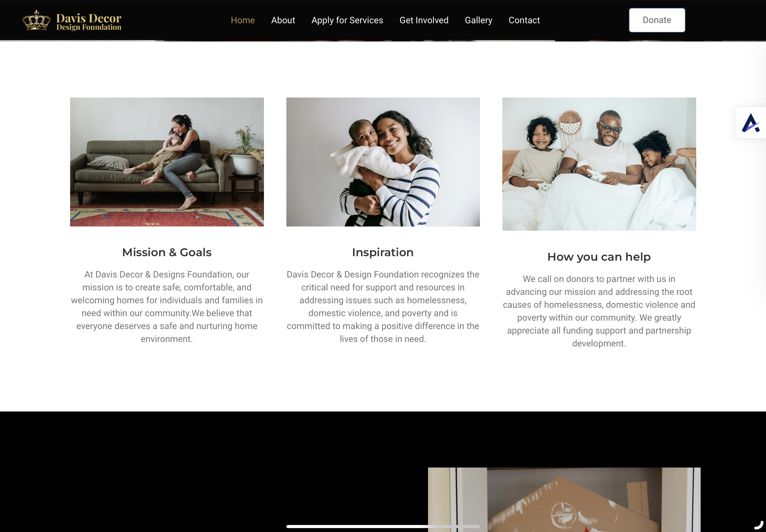Click the phone call icon
The height and width of the screenshot is (532, 766).
[758, 525]
